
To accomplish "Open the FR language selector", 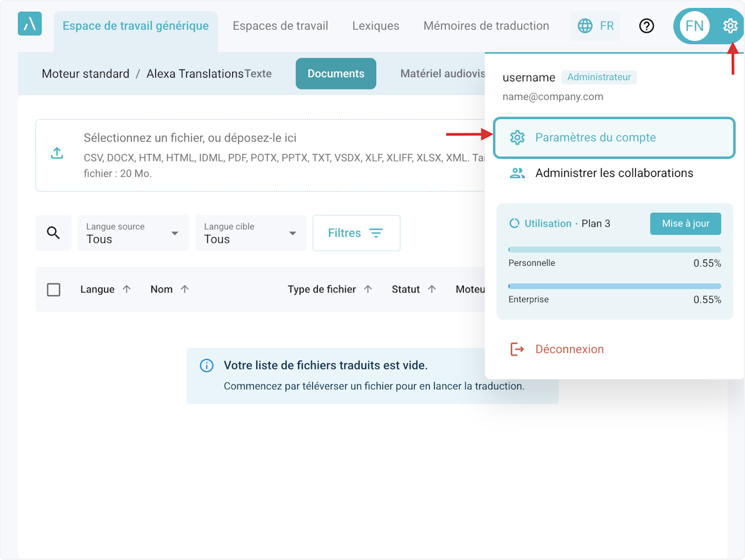I will point(595,26).
